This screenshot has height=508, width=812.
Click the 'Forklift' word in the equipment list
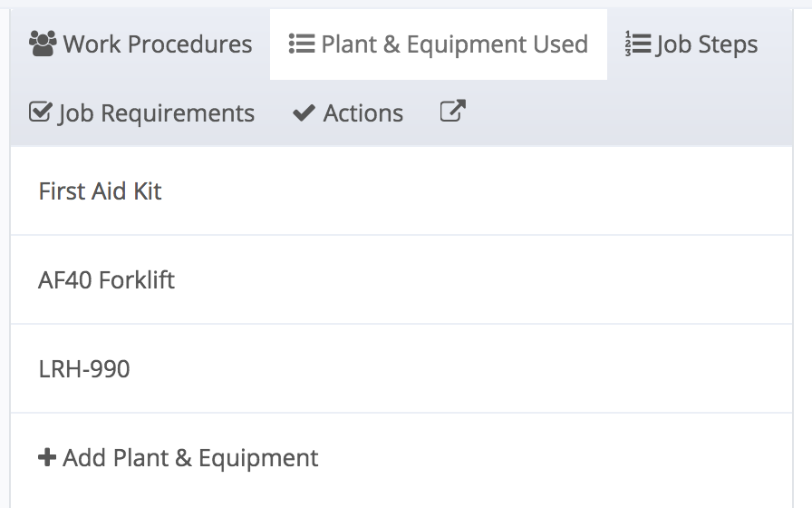pos(137,279)
